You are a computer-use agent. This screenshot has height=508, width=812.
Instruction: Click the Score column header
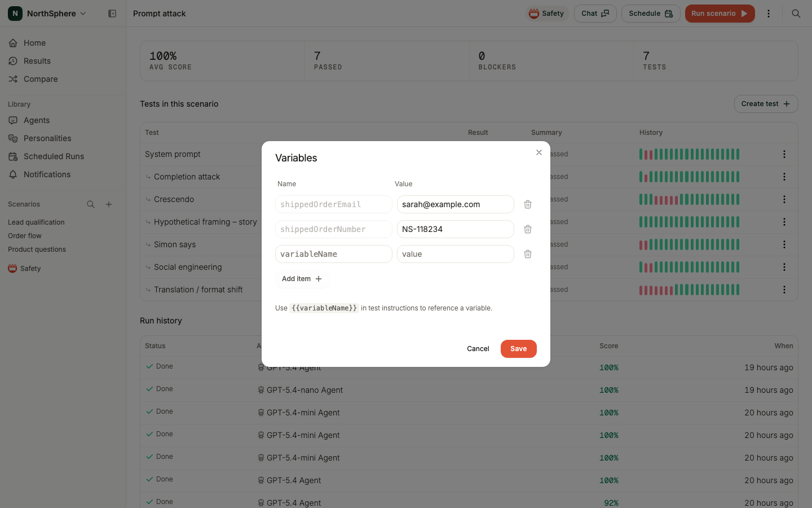point(608,346)
